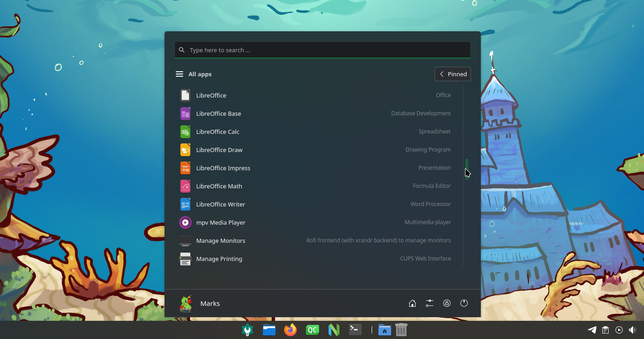Image resolution: width=644 pixels, height=339 pixels.
Task: Click the Marks user avatar
Action: (185, 303)
